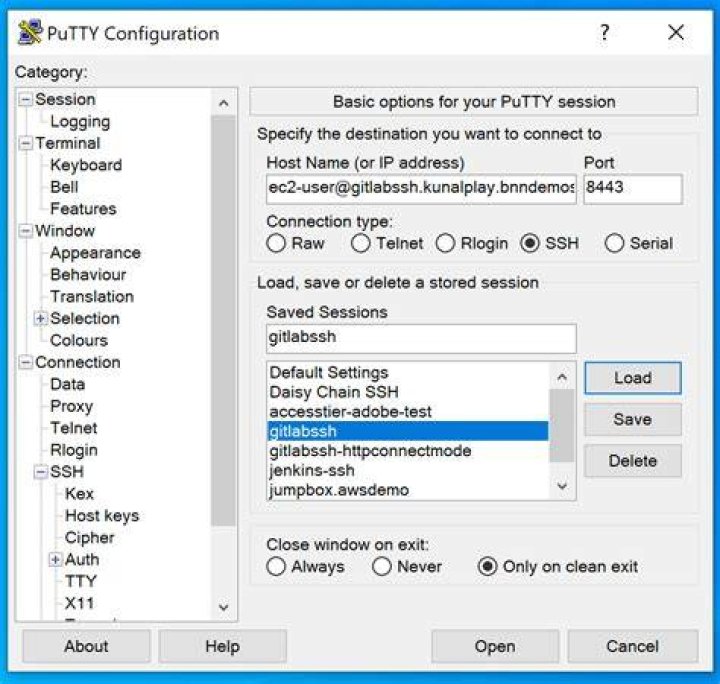Click the Save session button
720x684 pixels.
(633, 420)
